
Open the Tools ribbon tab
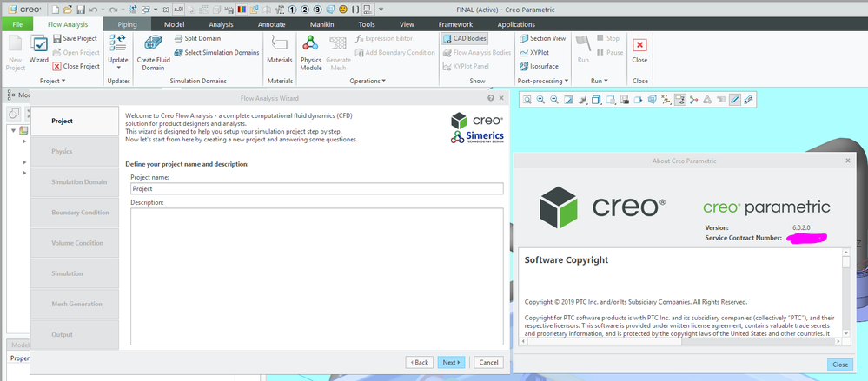[367, 24]
